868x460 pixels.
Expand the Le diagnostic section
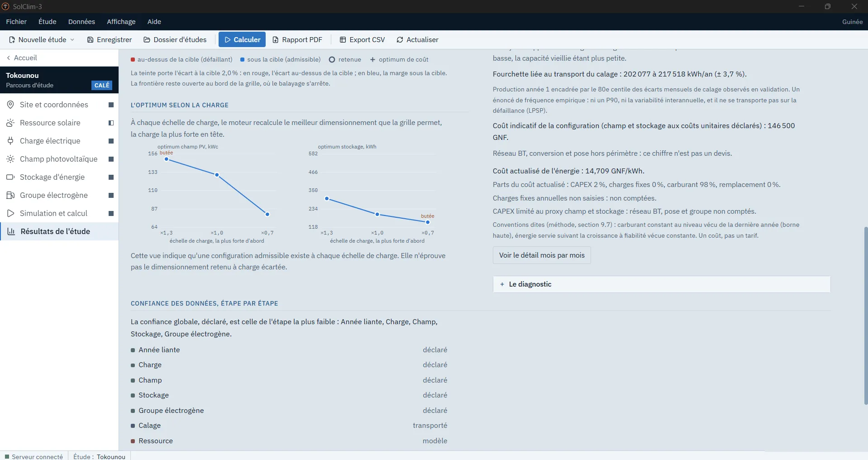click(662, 284)
